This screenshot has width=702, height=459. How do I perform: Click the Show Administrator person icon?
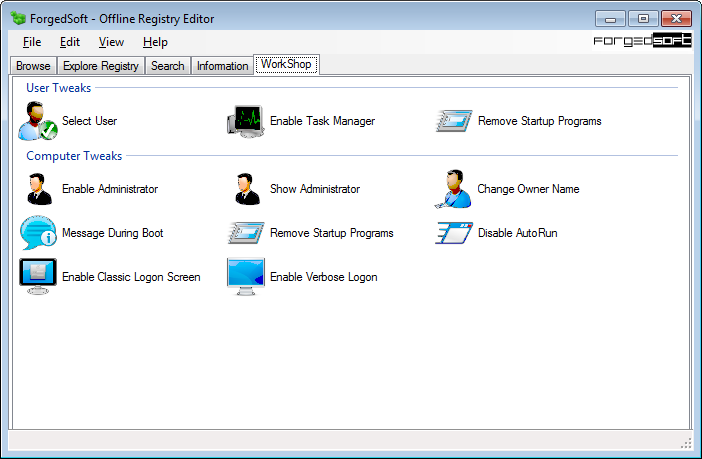click(x=247, y=189)
